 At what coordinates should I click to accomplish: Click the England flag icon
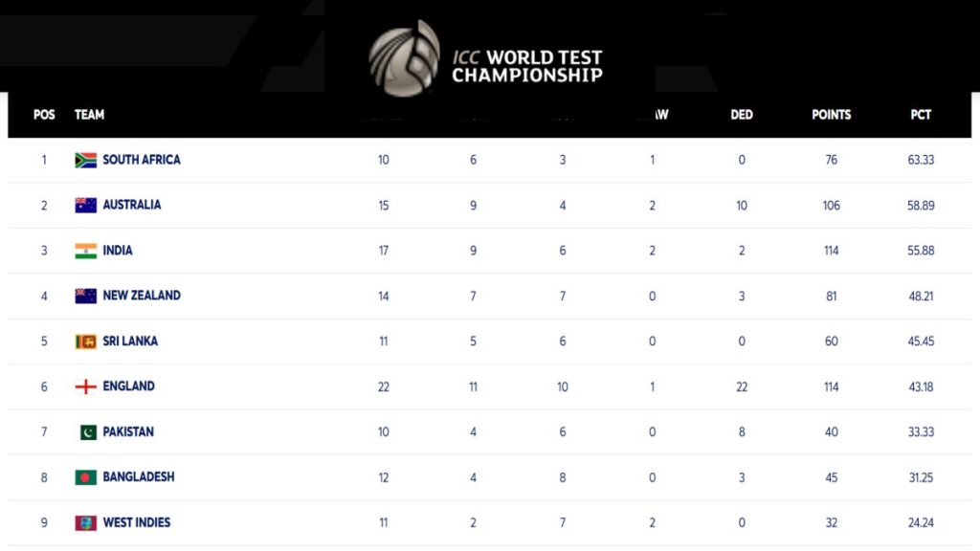coord(86,386)
